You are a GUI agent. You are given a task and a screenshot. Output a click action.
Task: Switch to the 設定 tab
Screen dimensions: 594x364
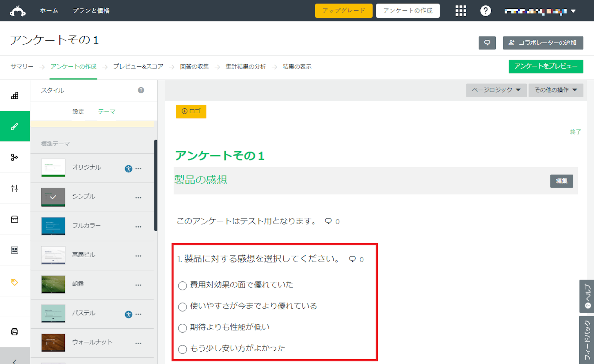[78, 112]
